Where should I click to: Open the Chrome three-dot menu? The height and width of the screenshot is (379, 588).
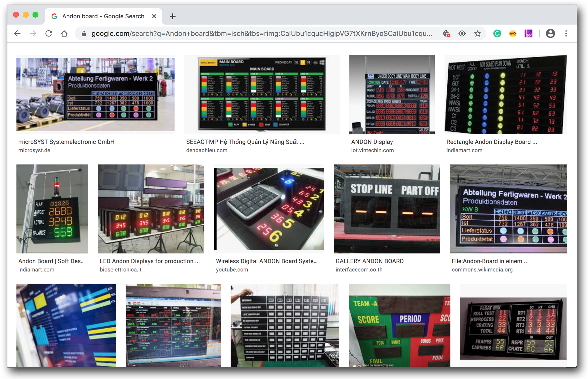pos(566,33)
